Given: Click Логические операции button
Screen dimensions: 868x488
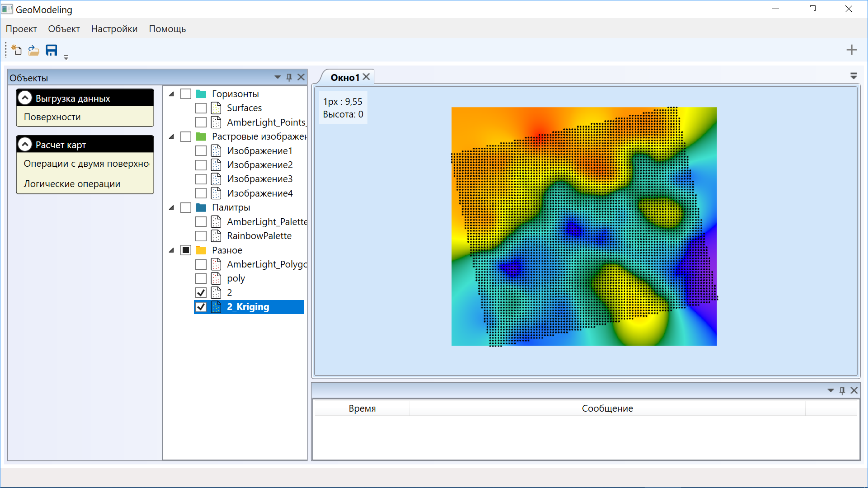Looking at the screenshot, I should click(72, 184).
